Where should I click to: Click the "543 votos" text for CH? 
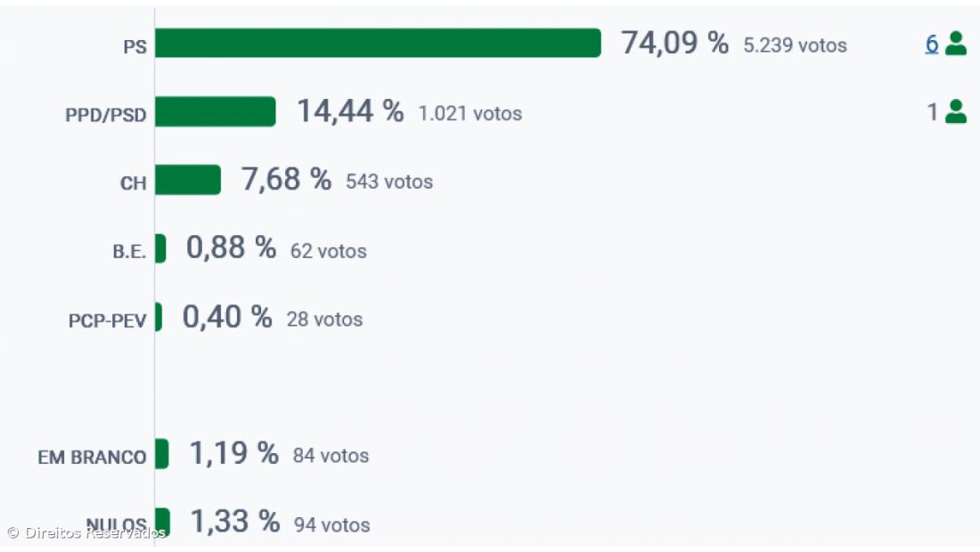(389, 183)
